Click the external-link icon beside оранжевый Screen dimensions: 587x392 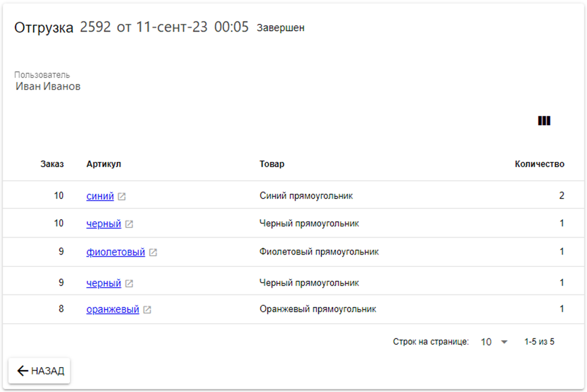[147, 310]
